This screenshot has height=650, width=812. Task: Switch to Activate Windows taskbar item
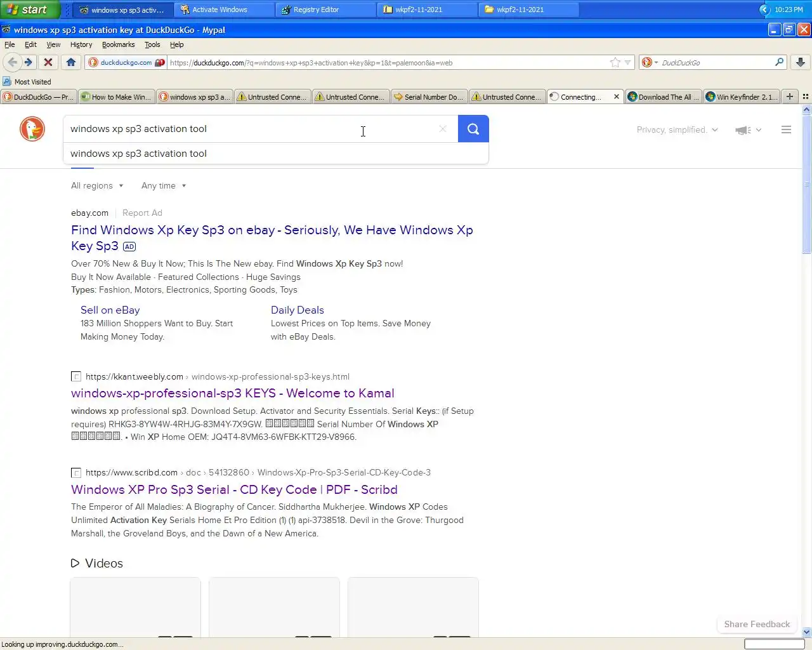[224, 10]
